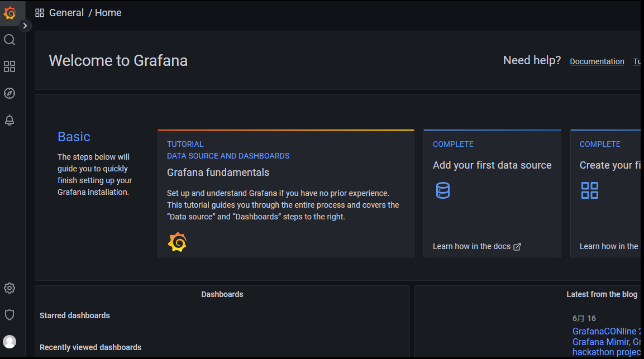
Task: Click the data source database icon
Action: (443, 190)
